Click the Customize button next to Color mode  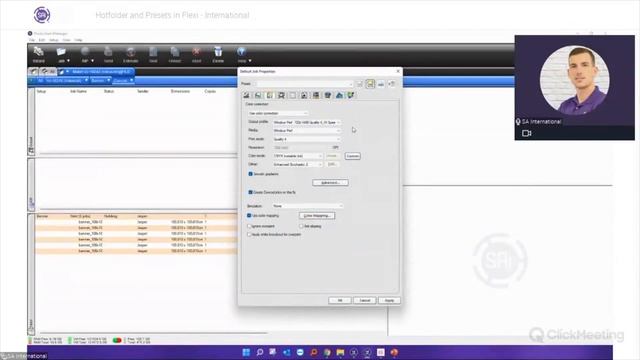352,156
